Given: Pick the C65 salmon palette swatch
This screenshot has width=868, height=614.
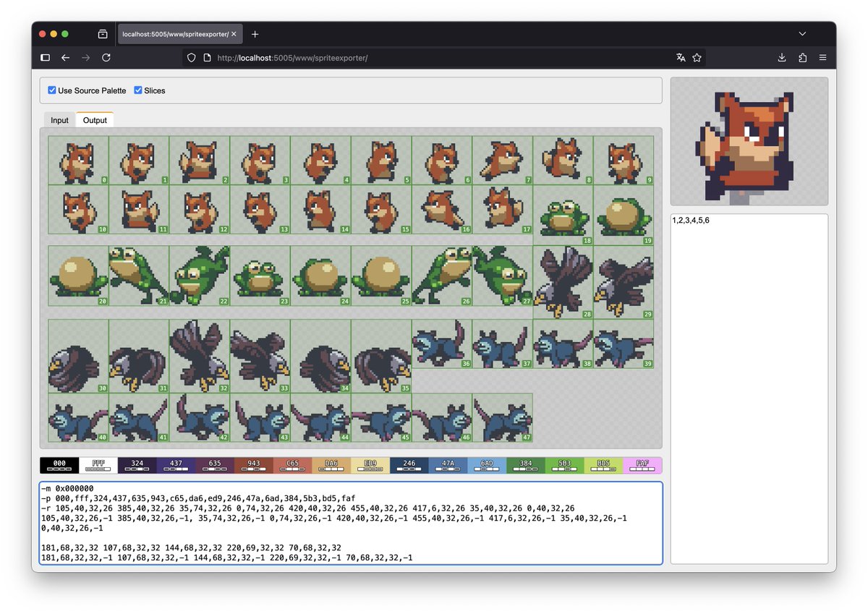Looking at the screenshot, I should tap(292, 465).
